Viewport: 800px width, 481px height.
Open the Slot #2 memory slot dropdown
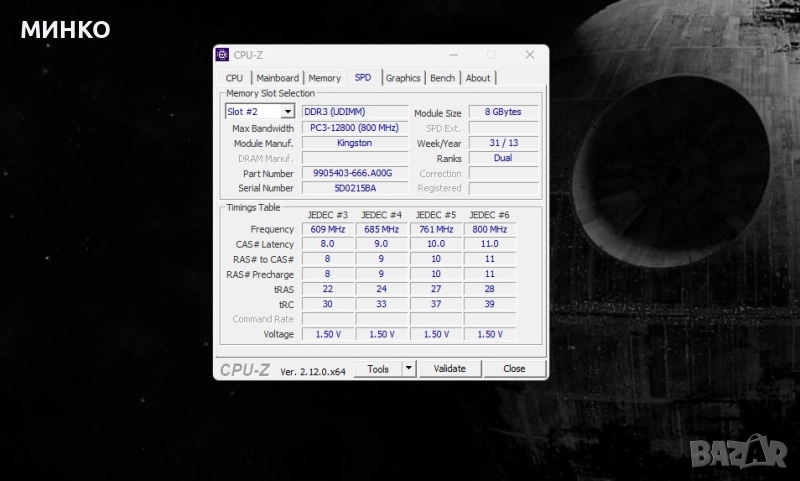287,112
